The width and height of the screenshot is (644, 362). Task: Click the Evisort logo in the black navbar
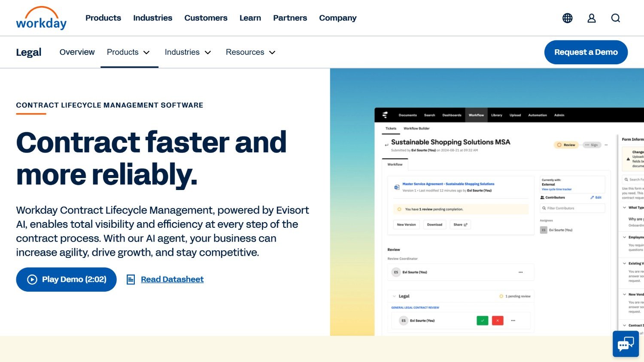tap(384, 115)
